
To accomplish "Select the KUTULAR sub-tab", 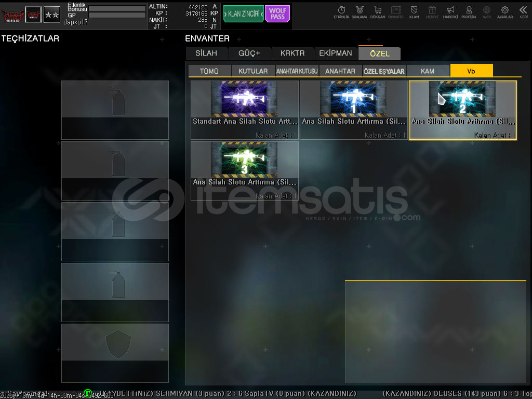I will click(x=253, y=71).
